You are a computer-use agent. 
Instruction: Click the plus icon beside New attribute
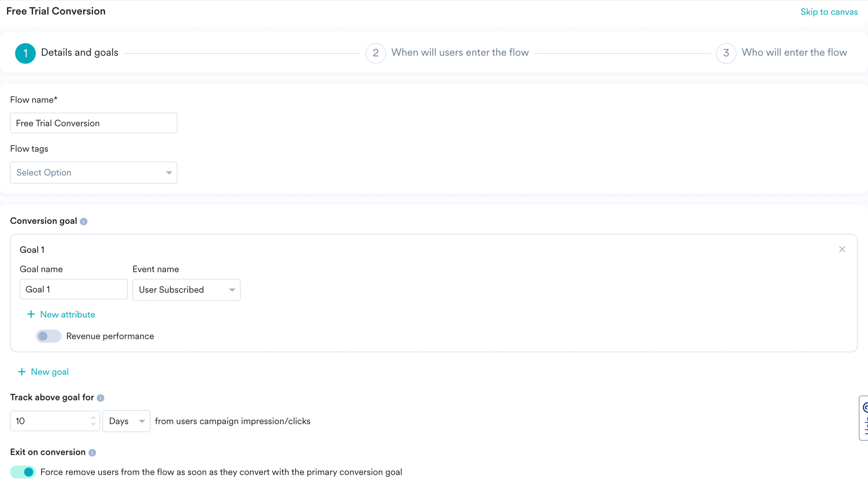click(x=31, y=314)
